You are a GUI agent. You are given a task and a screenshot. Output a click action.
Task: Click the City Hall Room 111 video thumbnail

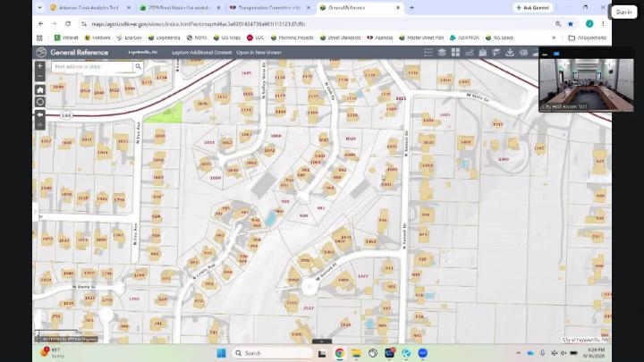click(x=586, y=85)
